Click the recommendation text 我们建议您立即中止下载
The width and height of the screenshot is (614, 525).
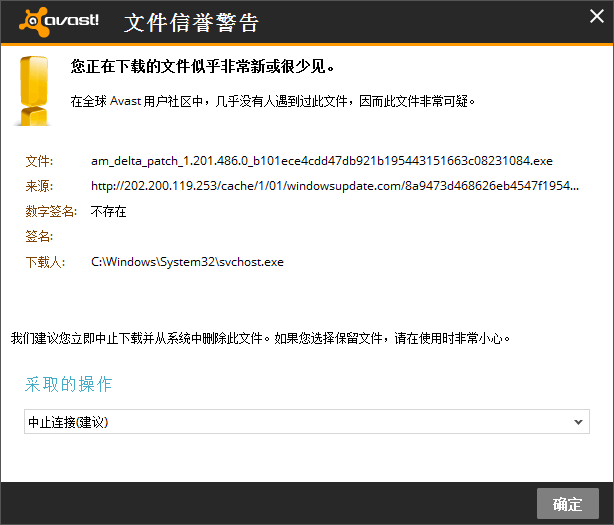coord(260,338)
